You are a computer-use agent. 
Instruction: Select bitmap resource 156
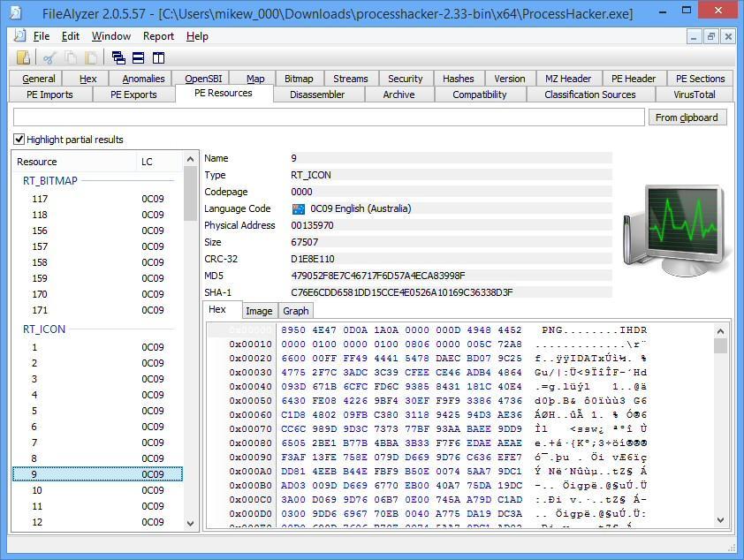coord(98,231)
